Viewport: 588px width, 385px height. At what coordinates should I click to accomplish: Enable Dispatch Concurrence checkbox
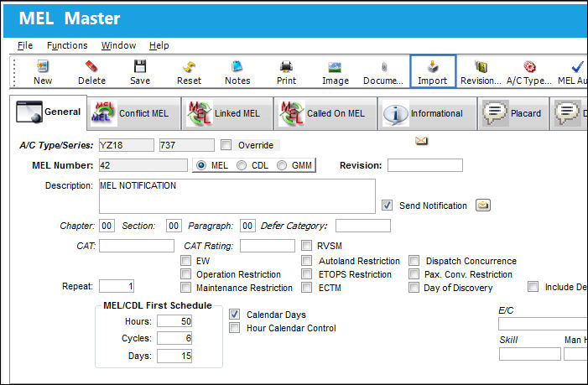[x=414, y=261]
